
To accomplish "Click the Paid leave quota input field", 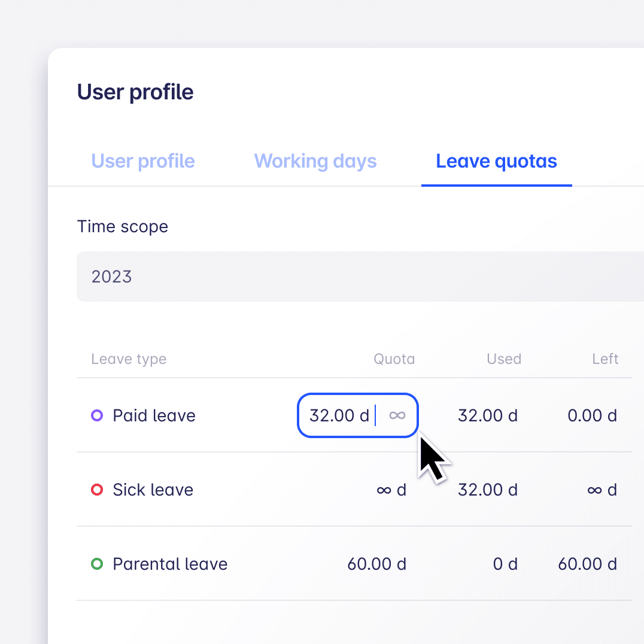I will click(340, 415).
